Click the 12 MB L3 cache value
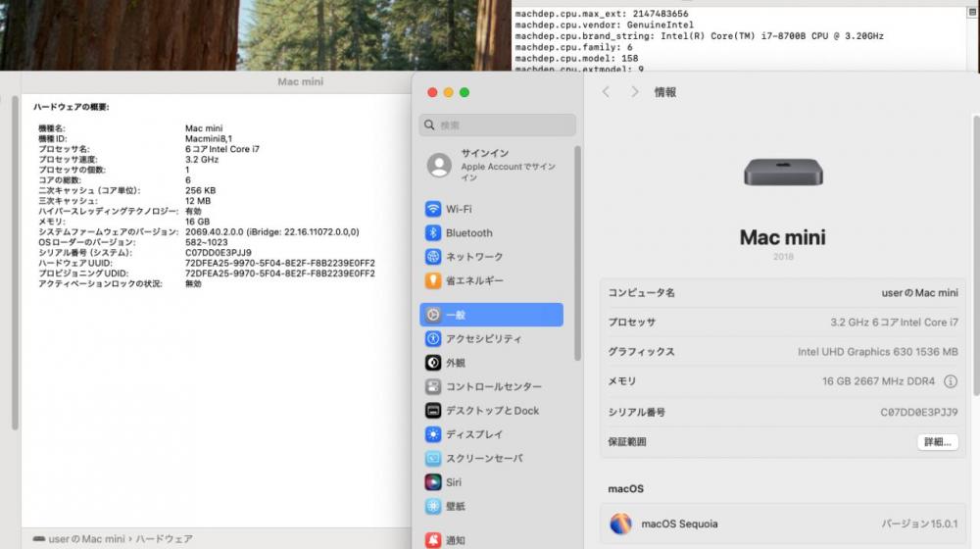Image resolution: width=980 pixels, height=549 pixels. tap(198, 201)
